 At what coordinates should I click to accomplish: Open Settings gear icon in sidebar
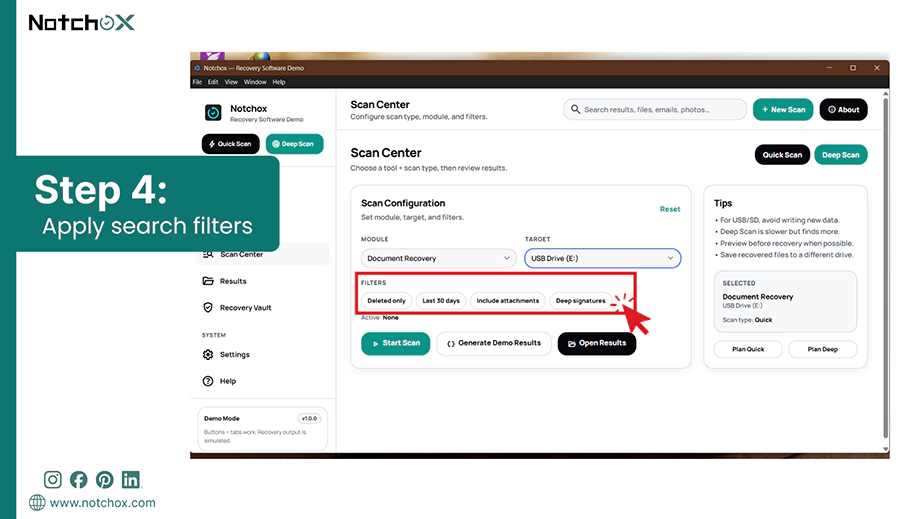[x=208, y=354]
